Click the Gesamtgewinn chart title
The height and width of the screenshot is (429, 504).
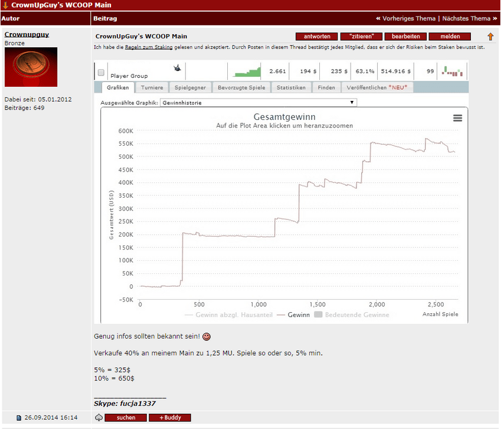284,117
